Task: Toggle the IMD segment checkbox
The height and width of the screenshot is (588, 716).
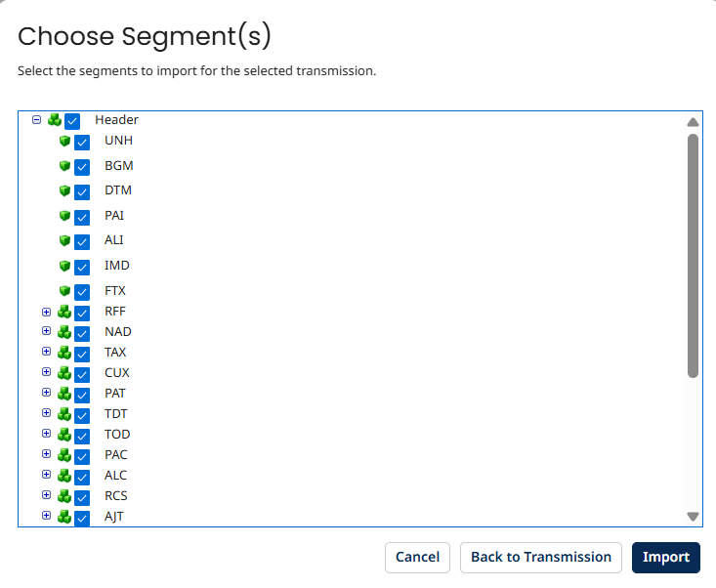Action: click(82, 267)
